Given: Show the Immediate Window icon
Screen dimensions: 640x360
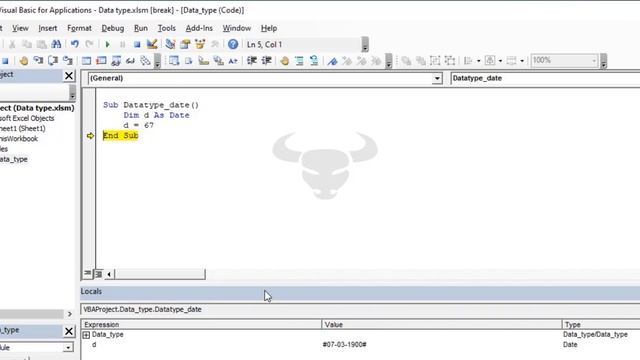Looking at the screenshot, I should point(101,61).
